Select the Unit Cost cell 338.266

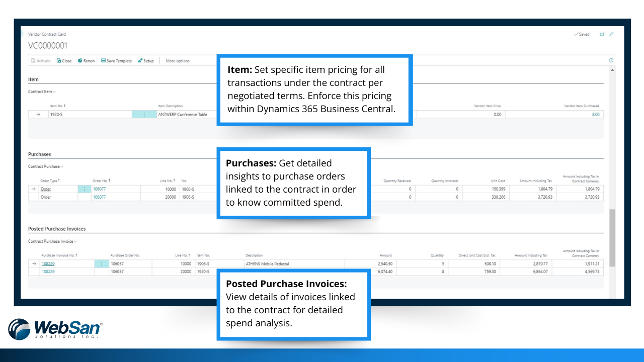point(486,197)
